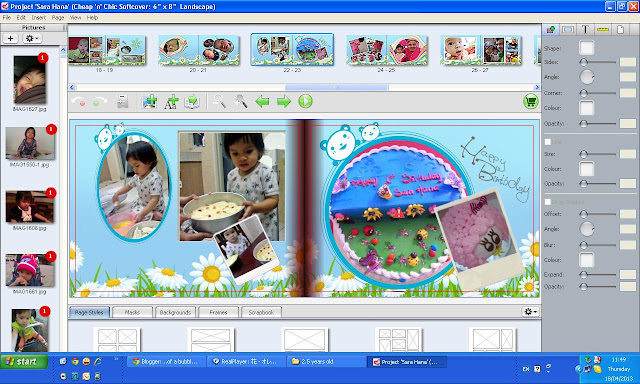The height and width of the screenshot is (384, 640).
Task: Open the picture frame properties tab icon
Action: click(568, 29)
